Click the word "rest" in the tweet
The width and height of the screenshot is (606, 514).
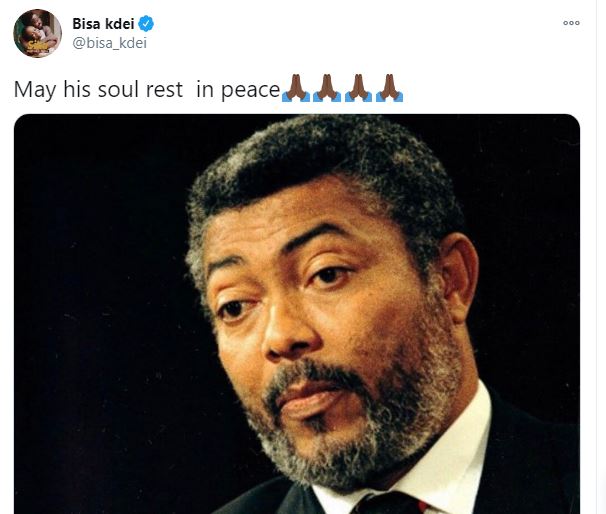point(164,90)
